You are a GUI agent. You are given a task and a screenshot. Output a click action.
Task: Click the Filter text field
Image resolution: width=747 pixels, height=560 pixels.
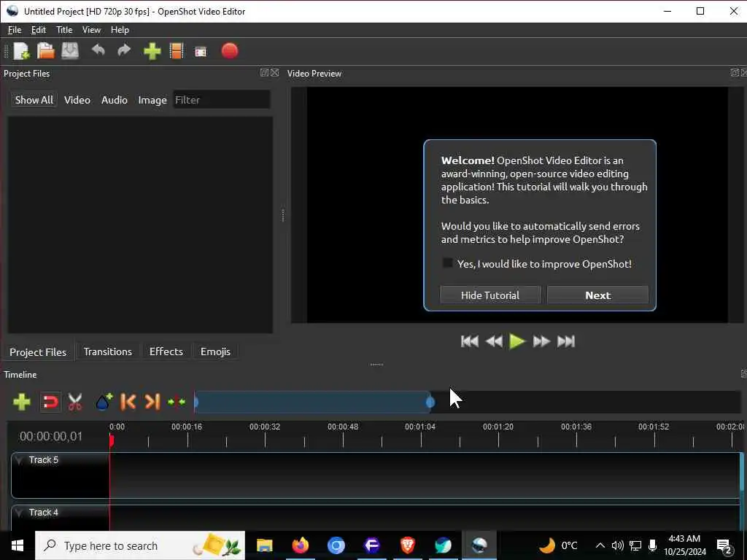[x=222, y=99]
